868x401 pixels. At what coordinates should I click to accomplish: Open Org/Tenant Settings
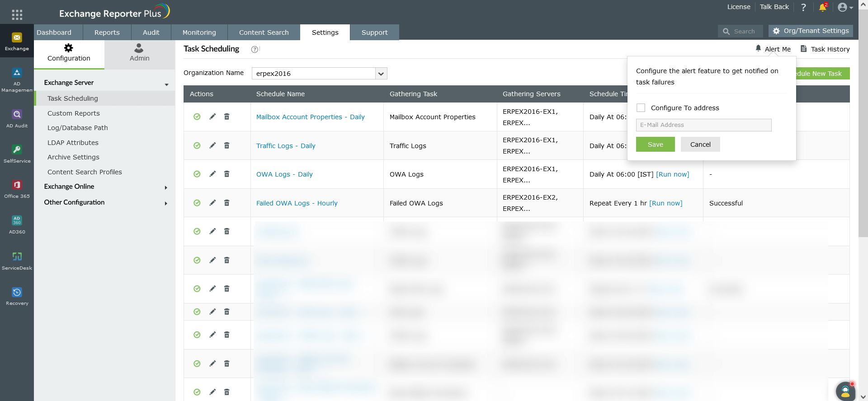coord(811,31)
